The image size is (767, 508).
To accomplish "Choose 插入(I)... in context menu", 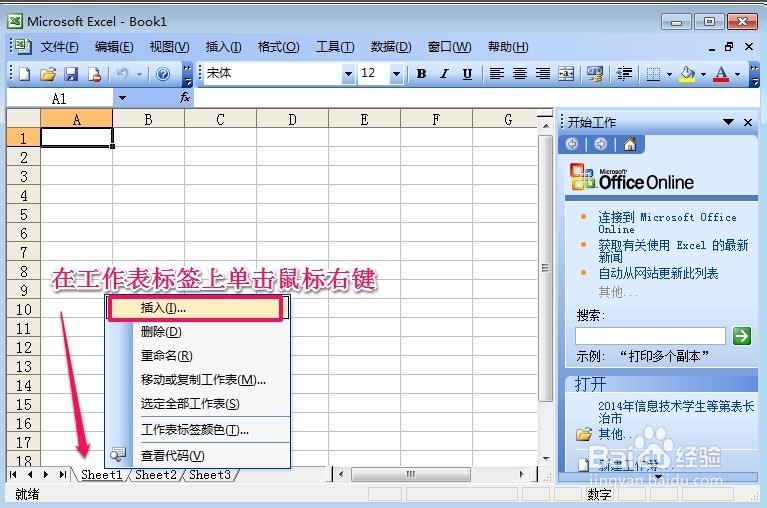I will [x=195, y=308].
